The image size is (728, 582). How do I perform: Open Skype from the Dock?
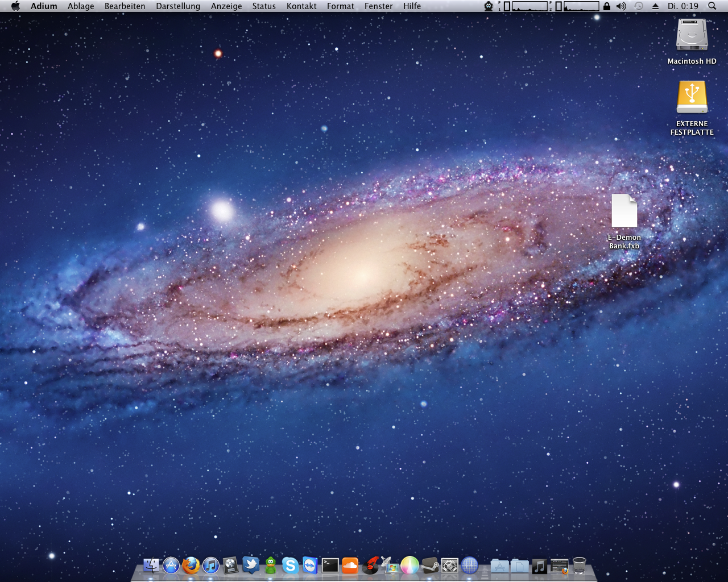tap(290, 566)
